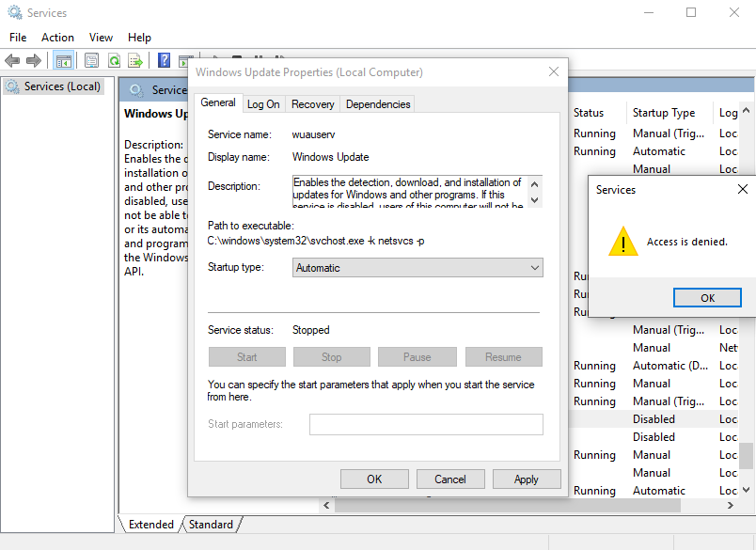Open the Startup type dropdown
Viewport: 756px width, 550px height.
coord(417,268)
